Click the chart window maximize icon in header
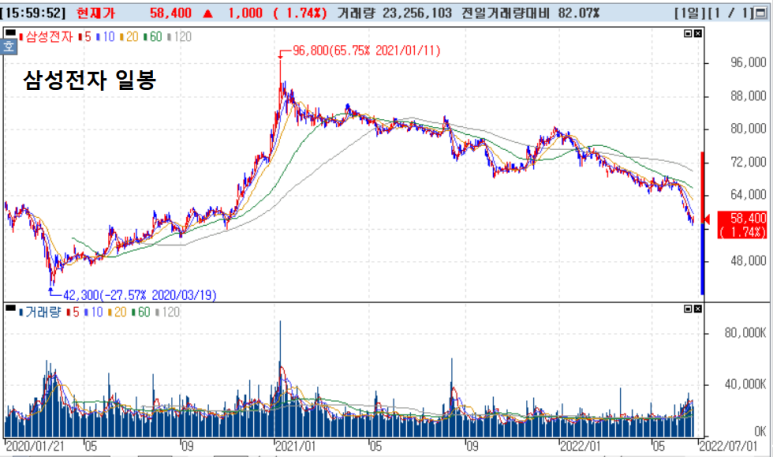Image resolution: width=773 pixels, height=457 pixels. tap(761, 12)
